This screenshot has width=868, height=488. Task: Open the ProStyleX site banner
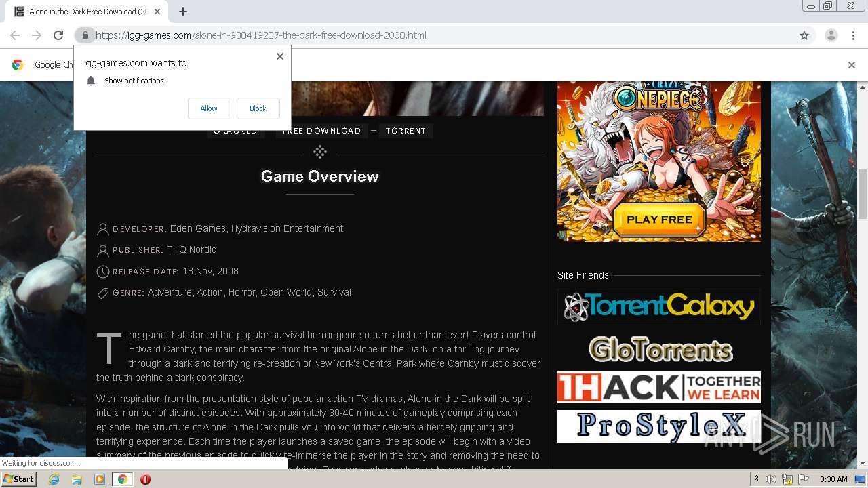point(659,426)
